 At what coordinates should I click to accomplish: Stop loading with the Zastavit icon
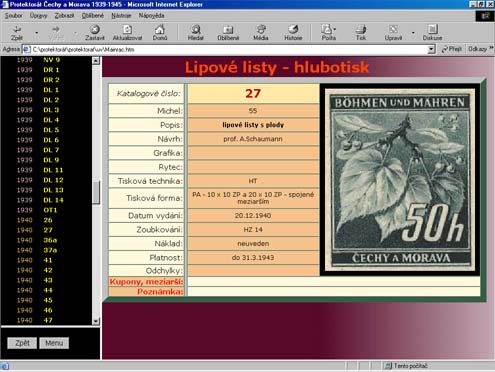tap(95, 29)
